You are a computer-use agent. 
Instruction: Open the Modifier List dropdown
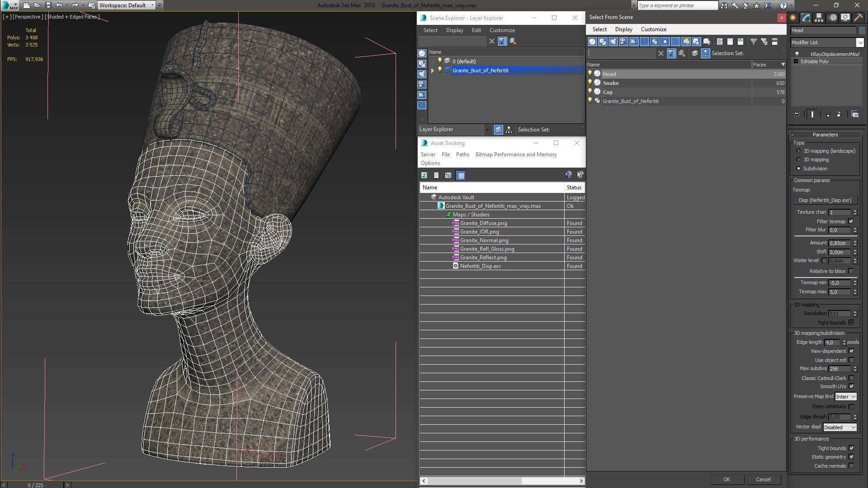tap(860, 42)
